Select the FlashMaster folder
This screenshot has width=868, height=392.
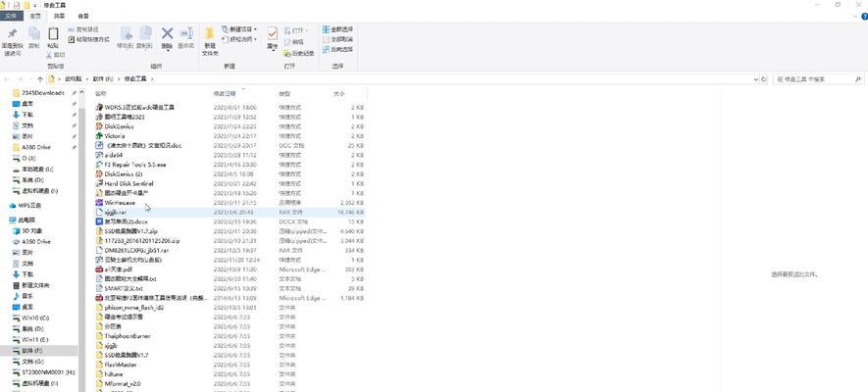click(230, 365)
